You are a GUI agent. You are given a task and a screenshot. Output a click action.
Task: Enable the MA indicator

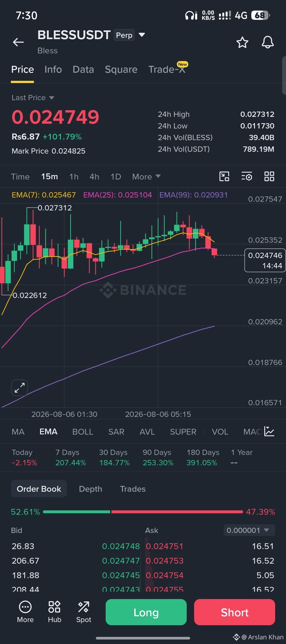18,432
